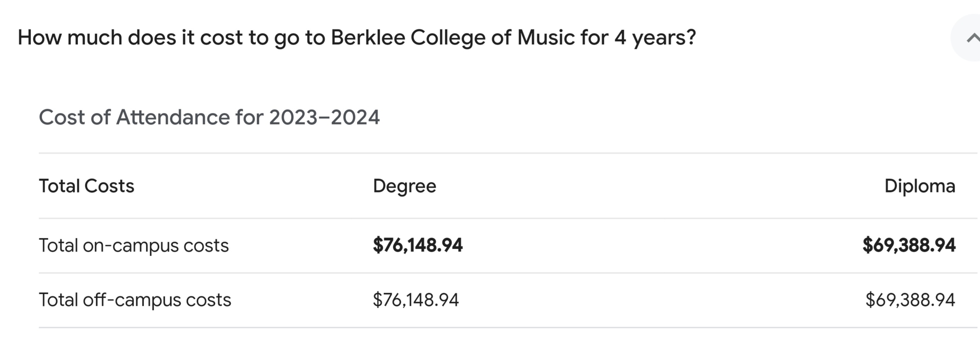The width and height of the screenshot is (980, 342).
Task: Select the bold on-campus Diploma cost $69,388.94
Action: (x=909, y=245)
